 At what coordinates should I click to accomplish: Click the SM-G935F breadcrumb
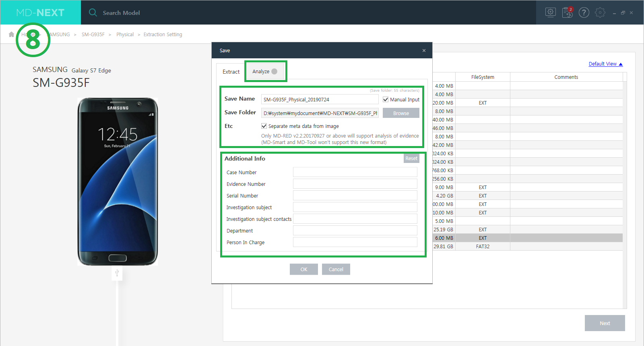[93, 35]
